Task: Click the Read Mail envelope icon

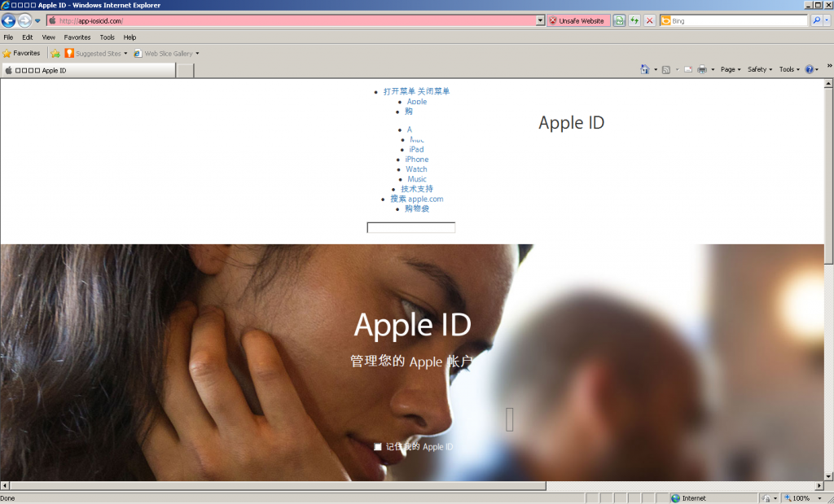Action: (687, 70)
